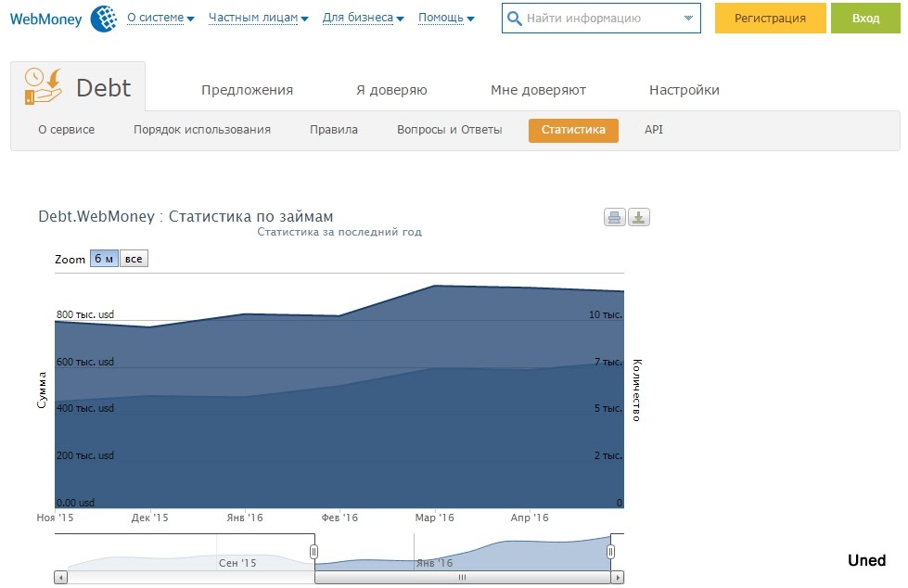Viewport: 908px width, 588px height.
Task: Click the 'Статистика за последний год' subtitle
Action: (339, 232)
